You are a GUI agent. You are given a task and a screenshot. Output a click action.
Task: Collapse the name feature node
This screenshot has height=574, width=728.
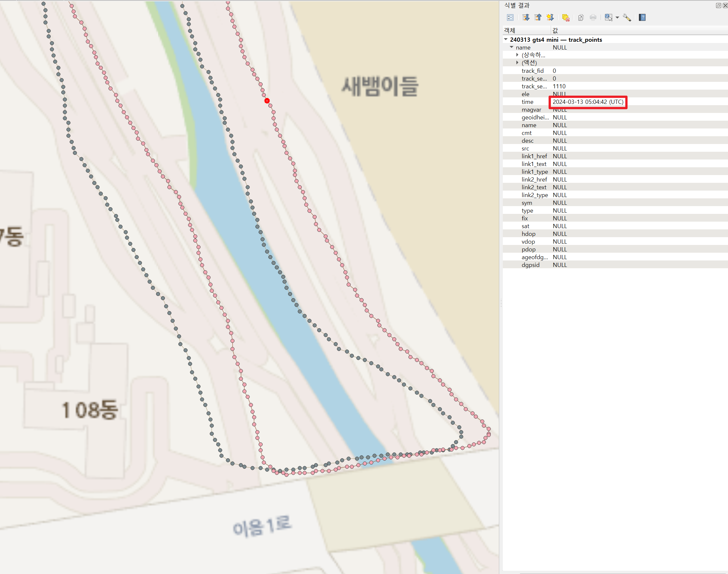(512, 47)
